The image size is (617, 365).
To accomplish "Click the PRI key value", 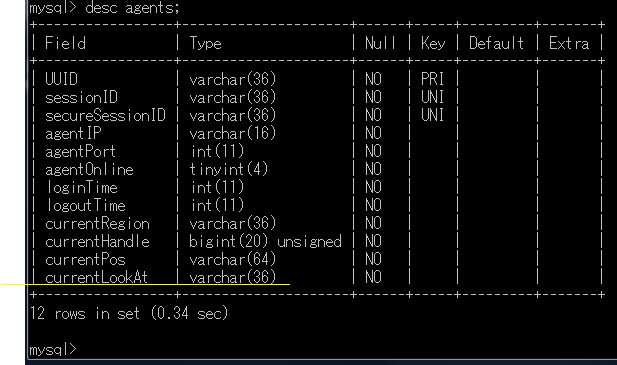I will tap(432, 79).
